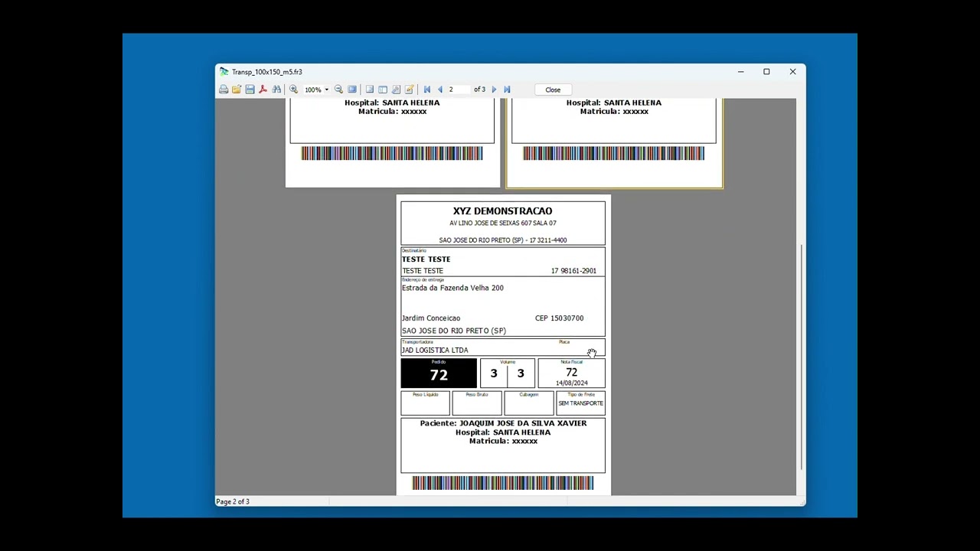The image size is (980, 551).
Task: Save the report with the floppy icon
Action: coord(250,90)
